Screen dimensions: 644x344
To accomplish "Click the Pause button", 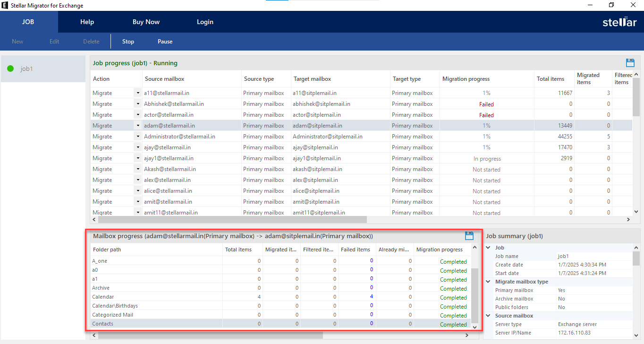I will [165, 42].
